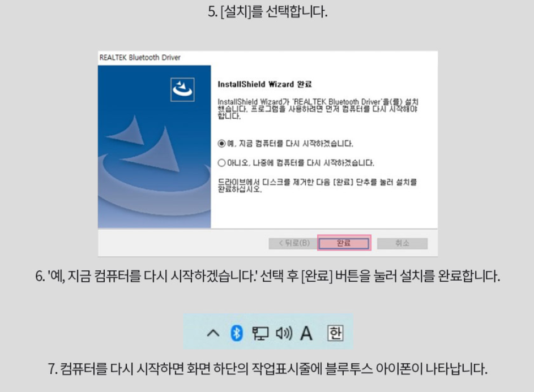Click the 'InstallShield Wizard 완료' heading

click(264, 84)
